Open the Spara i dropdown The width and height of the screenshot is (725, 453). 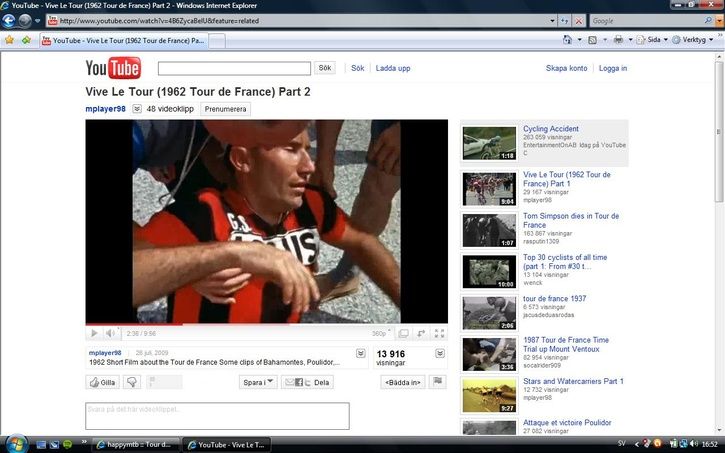pyautogui.click(x=258, y=382)
